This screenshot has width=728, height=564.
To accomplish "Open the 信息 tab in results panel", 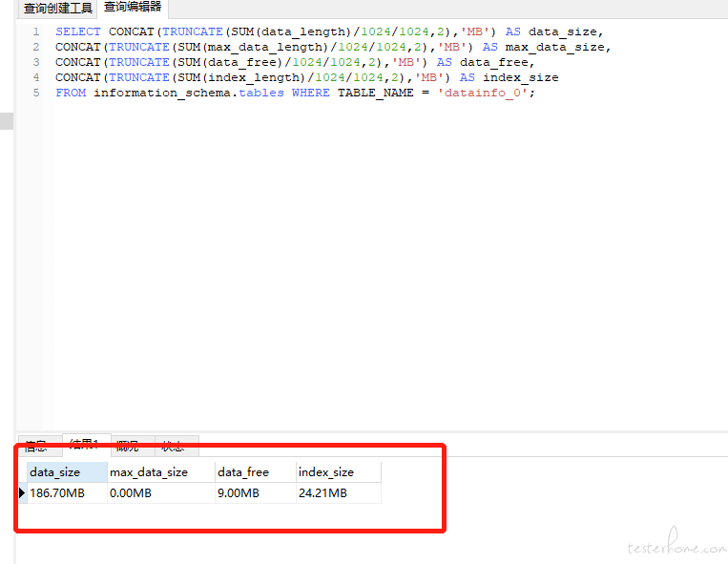I will point(36,446).
